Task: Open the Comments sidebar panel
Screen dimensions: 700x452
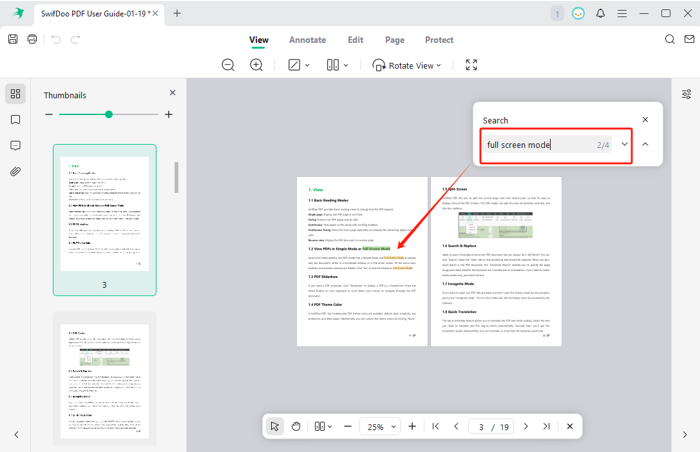Action: click(16, 146)
